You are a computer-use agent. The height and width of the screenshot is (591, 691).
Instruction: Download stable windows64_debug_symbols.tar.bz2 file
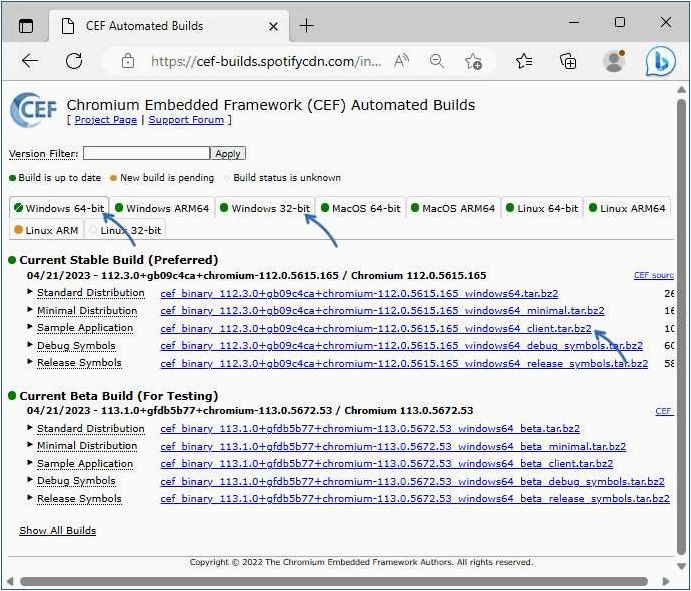click(401, 346)
